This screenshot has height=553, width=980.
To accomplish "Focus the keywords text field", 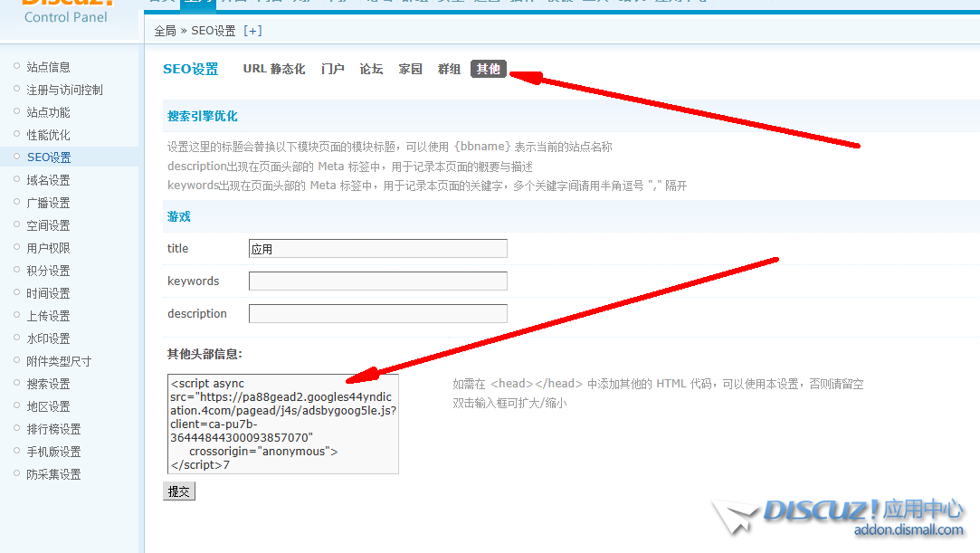I will tap(377, 281).
